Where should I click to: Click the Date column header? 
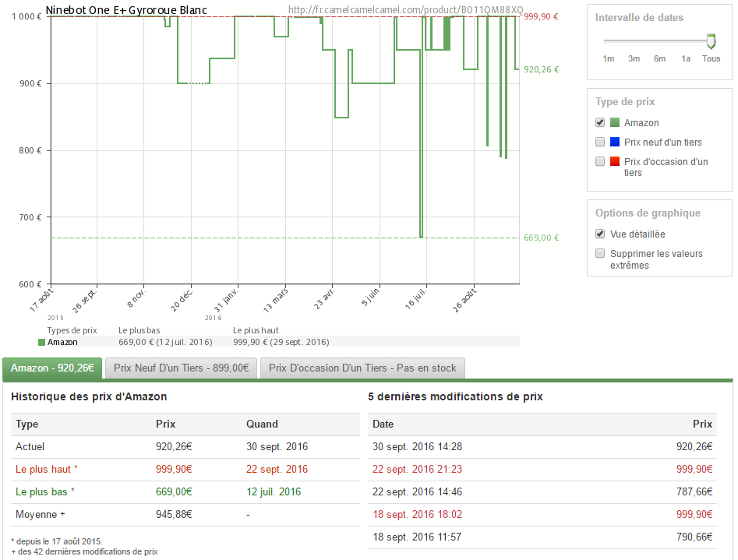click(x=383, y=424)
